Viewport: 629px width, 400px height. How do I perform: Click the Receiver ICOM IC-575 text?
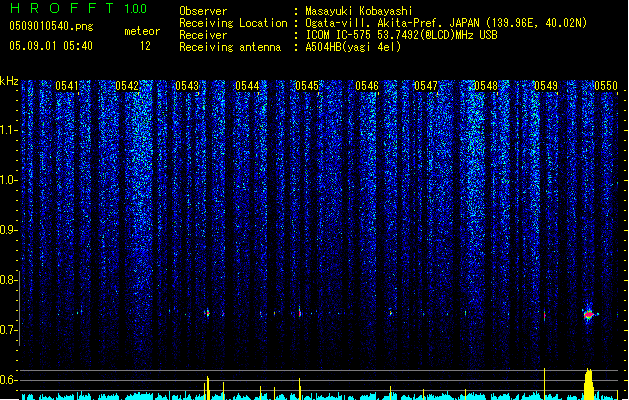pos(401,35)
